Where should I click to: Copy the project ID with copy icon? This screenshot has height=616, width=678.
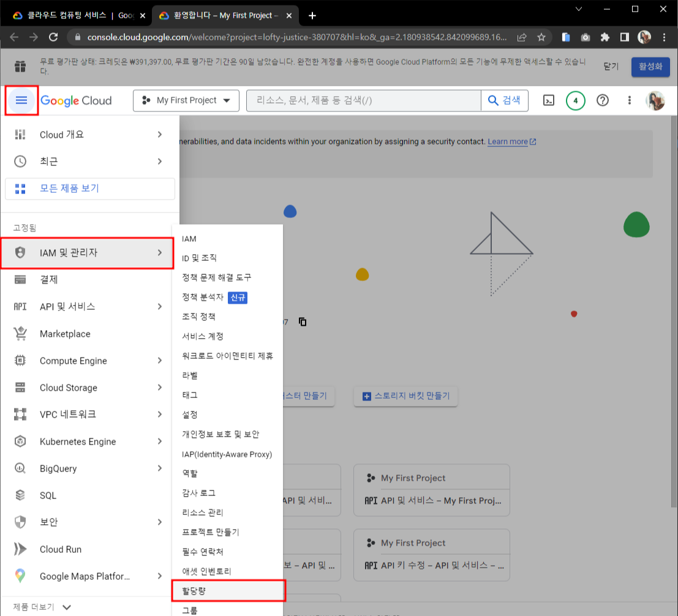[x=302, y=321]
